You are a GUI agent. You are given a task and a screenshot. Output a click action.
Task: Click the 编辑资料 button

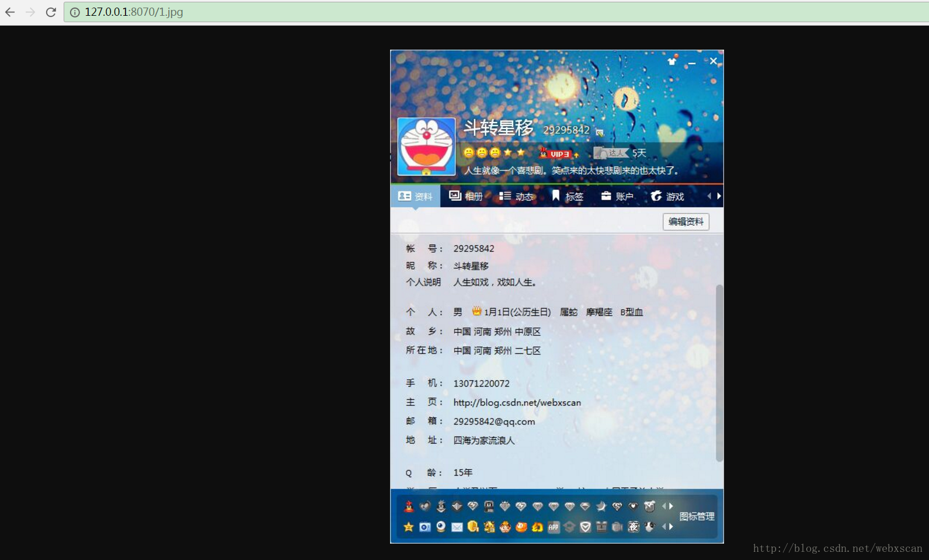coord(686,222)
